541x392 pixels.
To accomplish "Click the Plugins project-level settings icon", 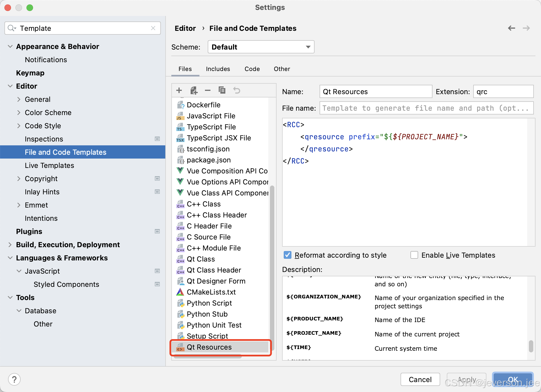I will (x=157, y=231).
